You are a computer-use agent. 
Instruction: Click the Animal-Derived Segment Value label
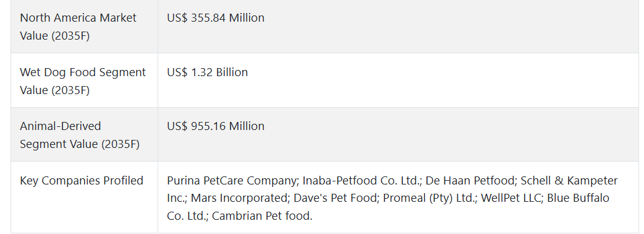point(80,135)
